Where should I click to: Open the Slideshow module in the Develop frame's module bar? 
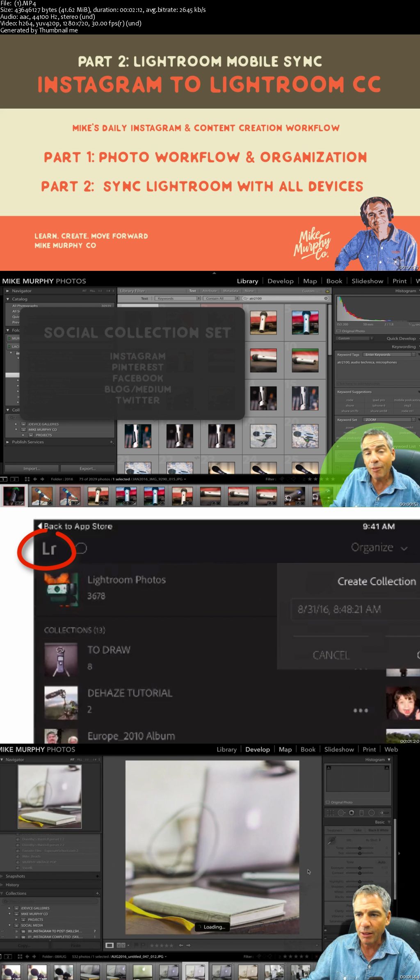pos(339,749)
